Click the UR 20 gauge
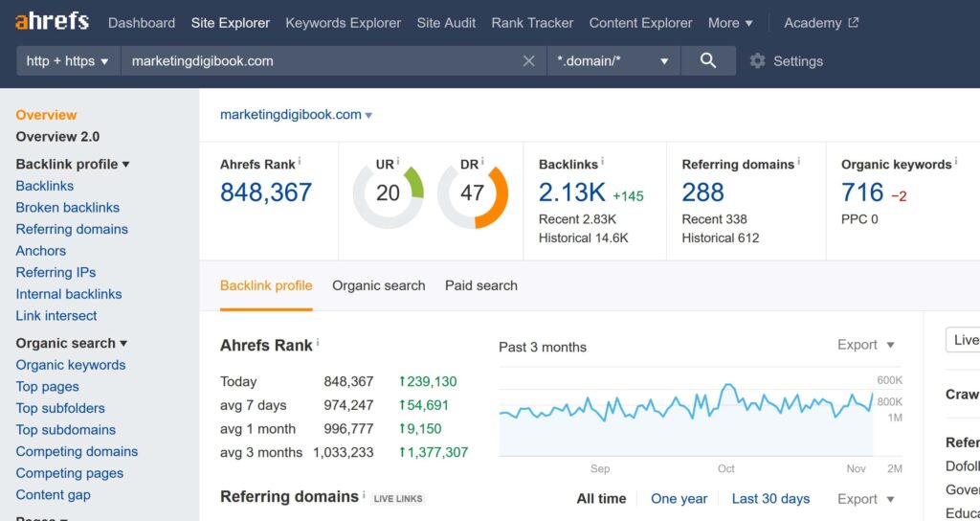 (389, 193)
